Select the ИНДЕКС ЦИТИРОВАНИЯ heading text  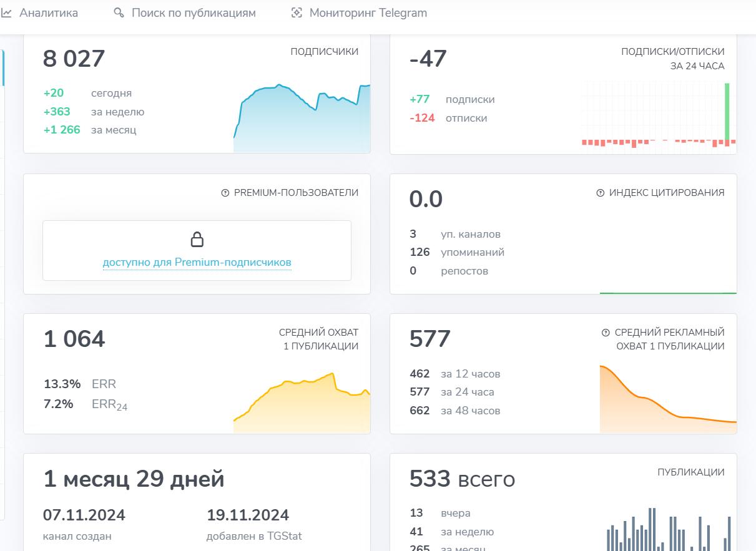click(667, 193)
